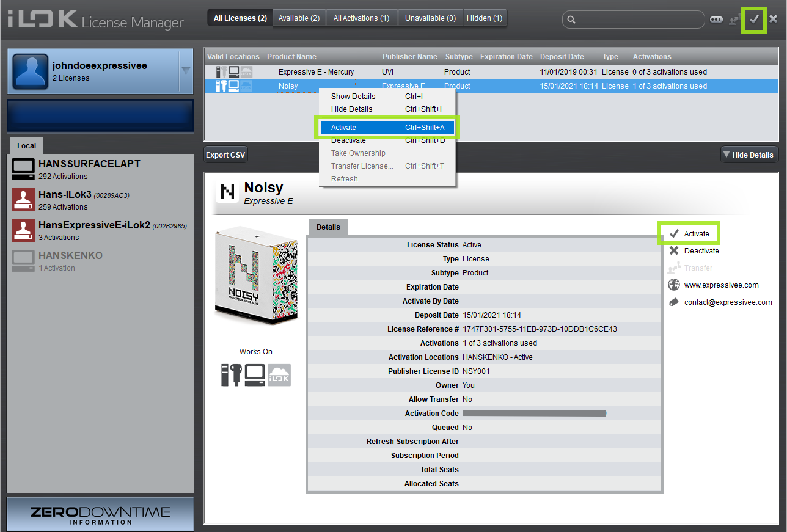Expand the johndoeexpressivee account dropdown arrow
The width and height of the screenshot is (787, 532).
point(186,70)
